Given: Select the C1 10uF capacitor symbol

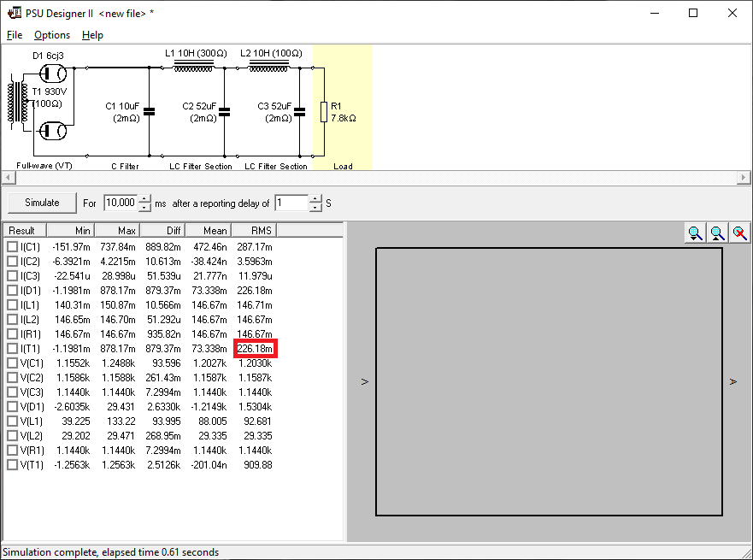Looking at the screenshot, I should point(150,112).
